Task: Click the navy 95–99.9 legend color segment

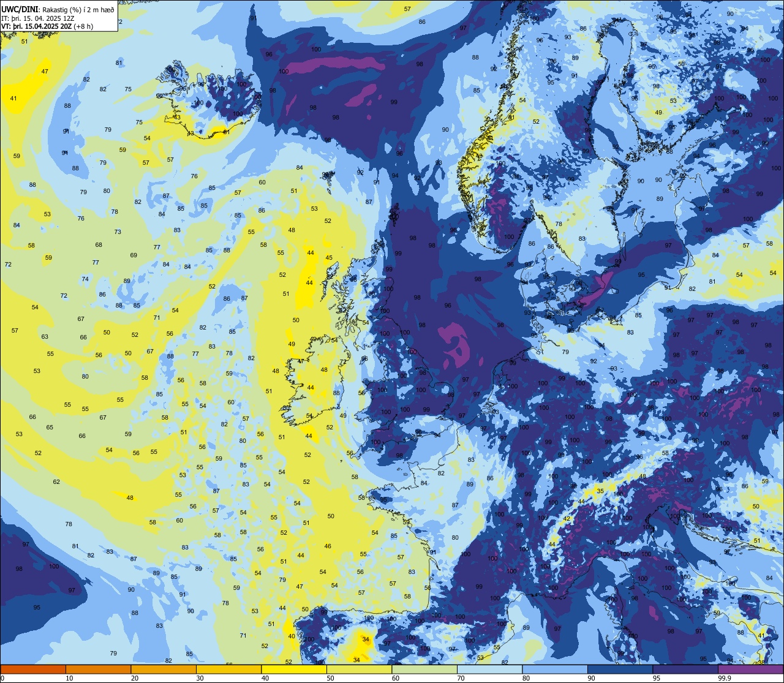Action: pyautogui.click(x=685, y=669)
